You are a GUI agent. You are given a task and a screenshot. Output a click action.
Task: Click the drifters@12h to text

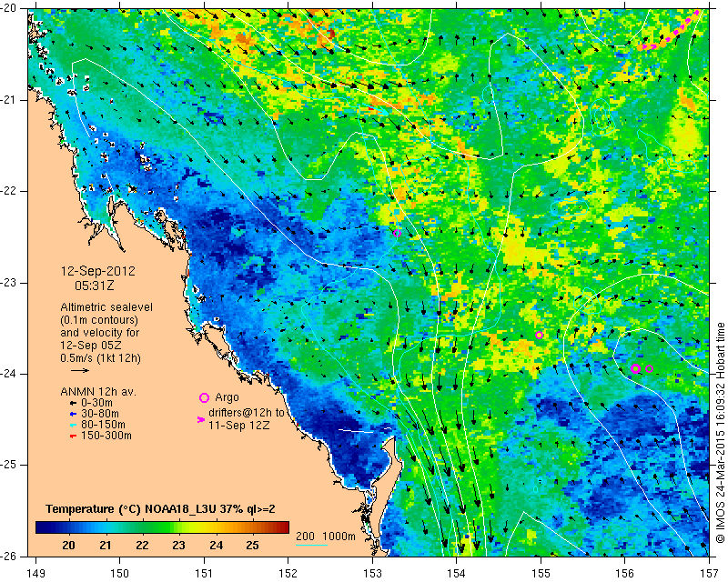pos(247,413)
